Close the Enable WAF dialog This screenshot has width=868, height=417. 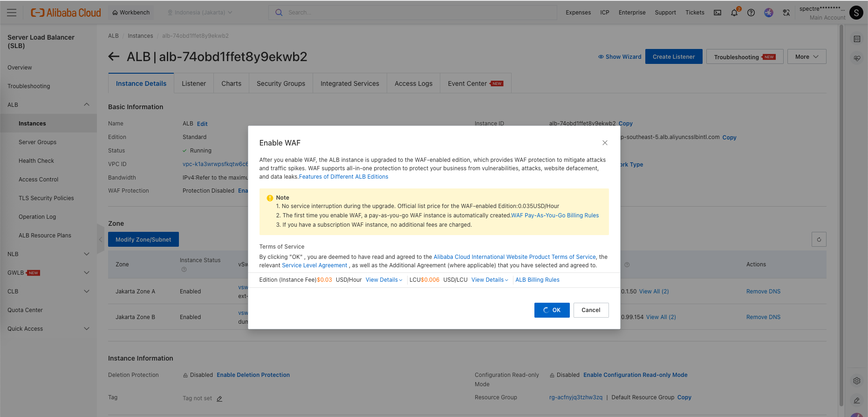coord(605,143)
